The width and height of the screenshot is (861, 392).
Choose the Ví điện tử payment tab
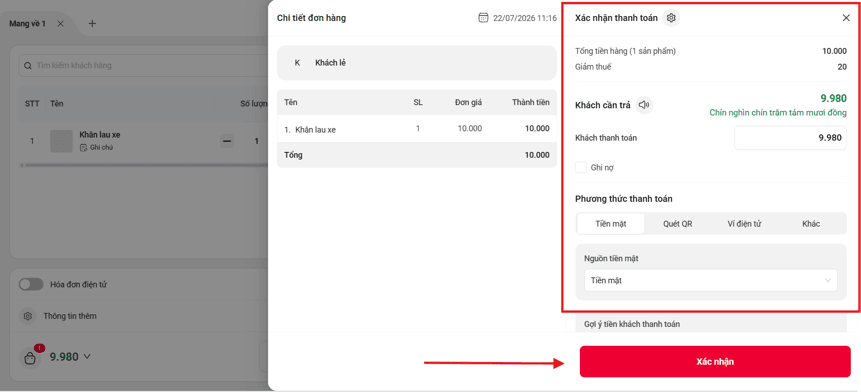744,224
